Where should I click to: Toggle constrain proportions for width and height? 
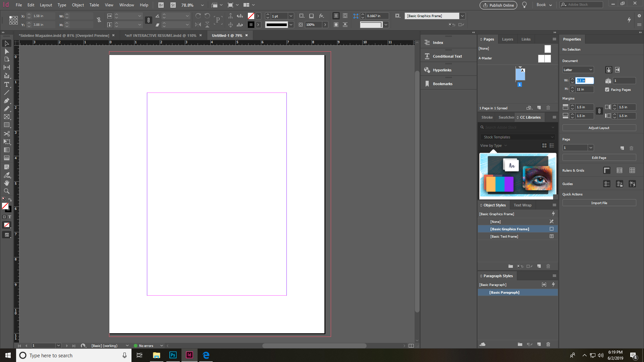[99, 20]
